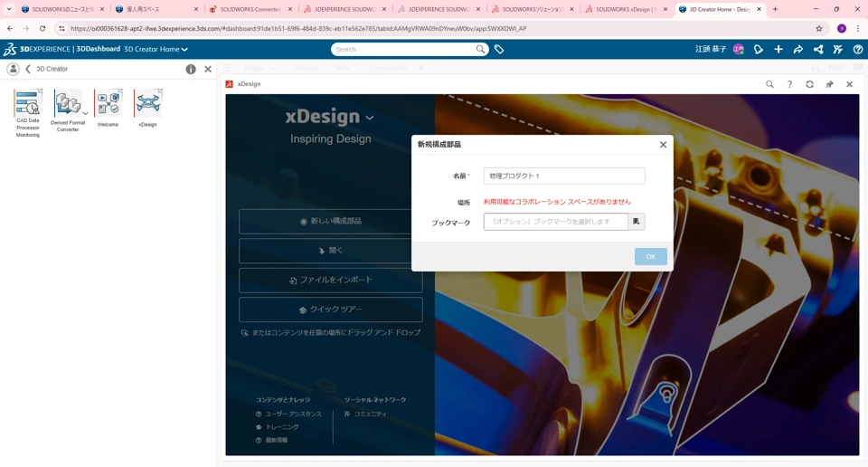The width and height of the screenshot is (868, 467).
Task: Close the xDesign widget
Action: click(849, 84)
